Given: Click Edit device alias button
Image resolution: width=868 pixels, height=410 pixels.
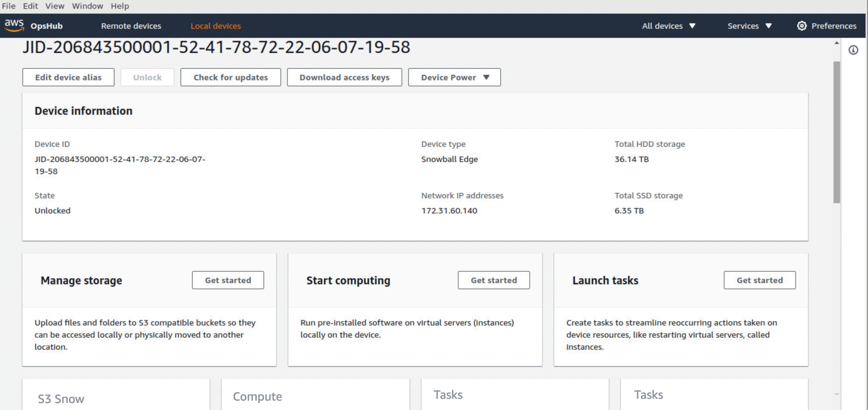Looking at the screenshot, I should pyautogui.click(x=68, y=77).
